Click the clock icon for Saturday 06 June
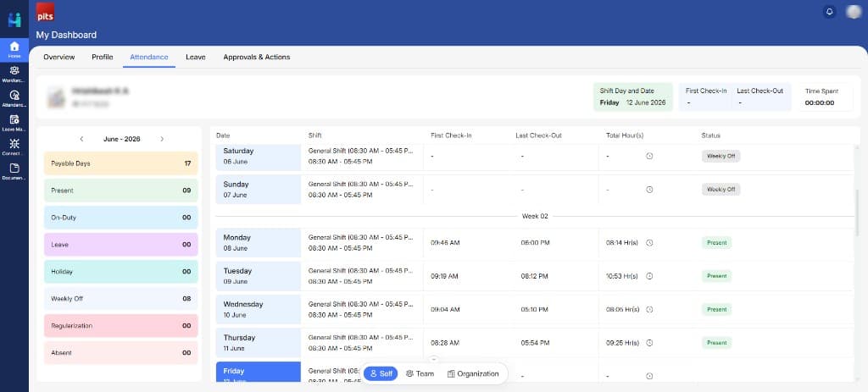Screen dimensions: 868x392 649,156
